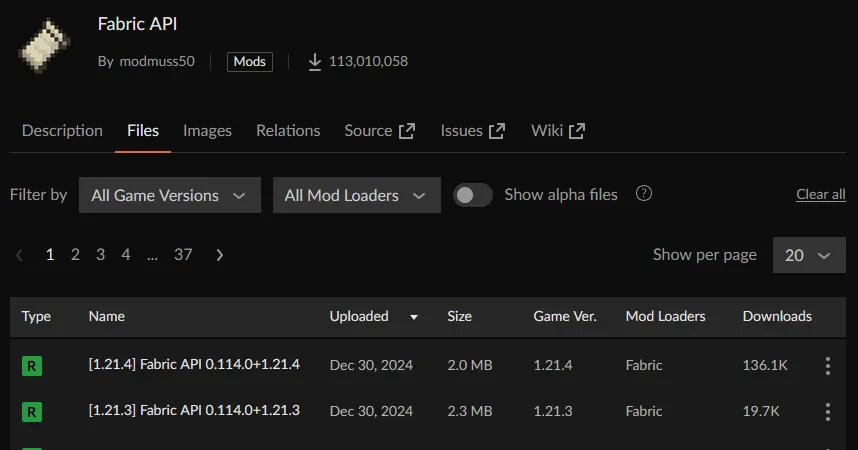This screenshot has height=450, width=858.
Task: Click the 2.3 MB size value
Action: [469, 411]
